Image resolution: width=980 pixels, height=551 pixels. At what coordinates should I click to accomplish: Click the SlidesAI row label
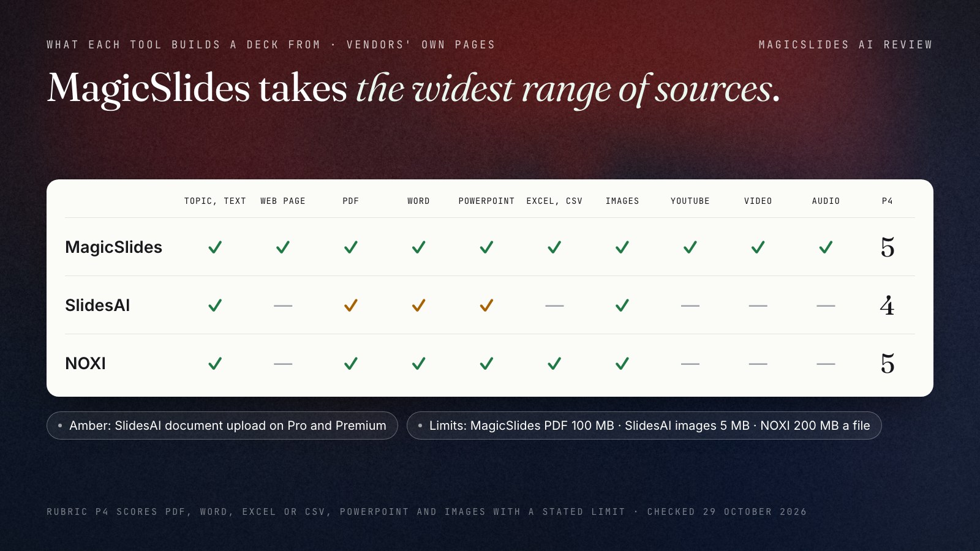point(97,305)
